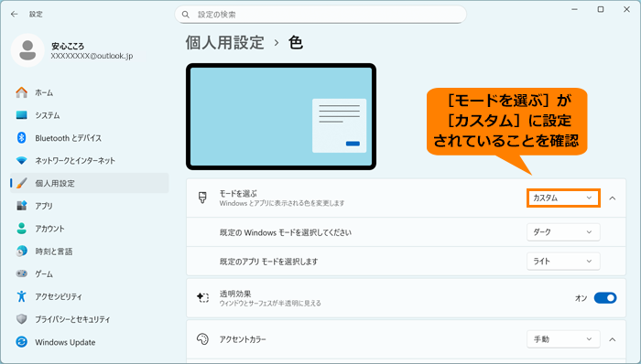Click the account name 安心こころ

coord(68,46)
